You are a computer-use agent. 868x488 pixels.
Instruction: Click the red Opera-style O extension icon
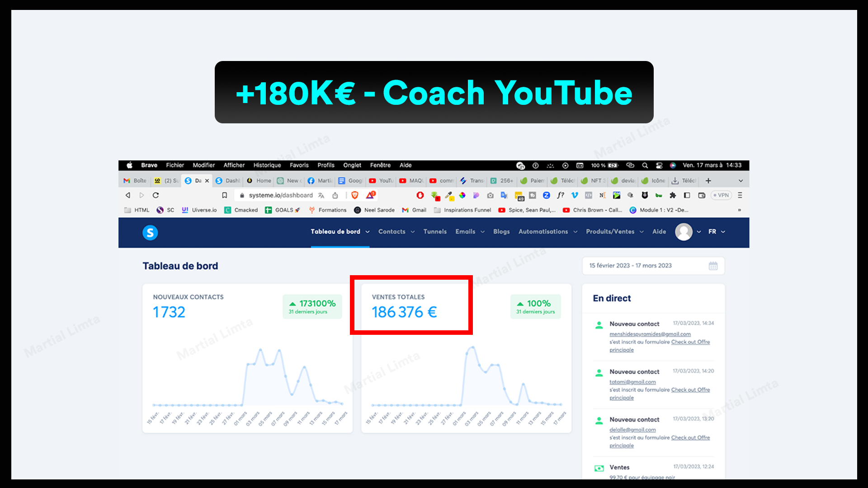[420, 195]
